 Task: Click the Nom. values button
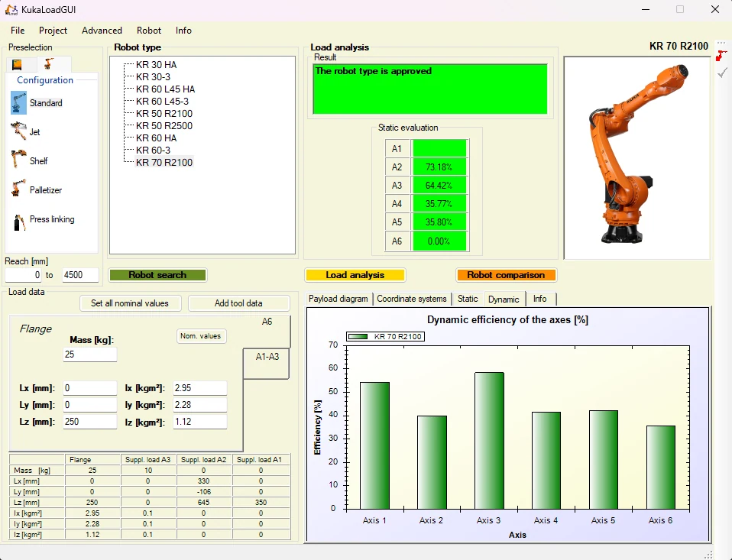[x=201, y=336]
